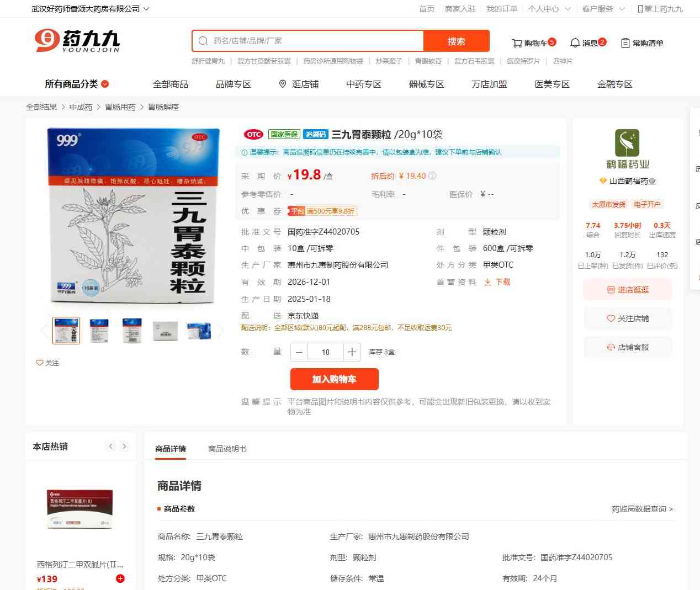Screen dimensions: 700x590
Task: Click the red plus on hot-selling product
Action: [120, 578]
